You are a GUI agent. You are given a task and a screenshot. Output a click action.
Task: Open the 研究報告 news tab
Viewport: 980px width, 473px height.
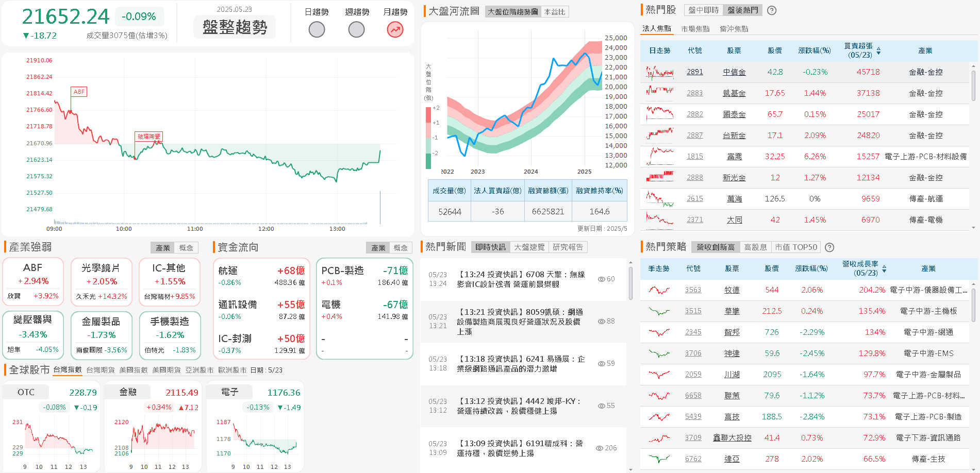(x=568, y=247)
